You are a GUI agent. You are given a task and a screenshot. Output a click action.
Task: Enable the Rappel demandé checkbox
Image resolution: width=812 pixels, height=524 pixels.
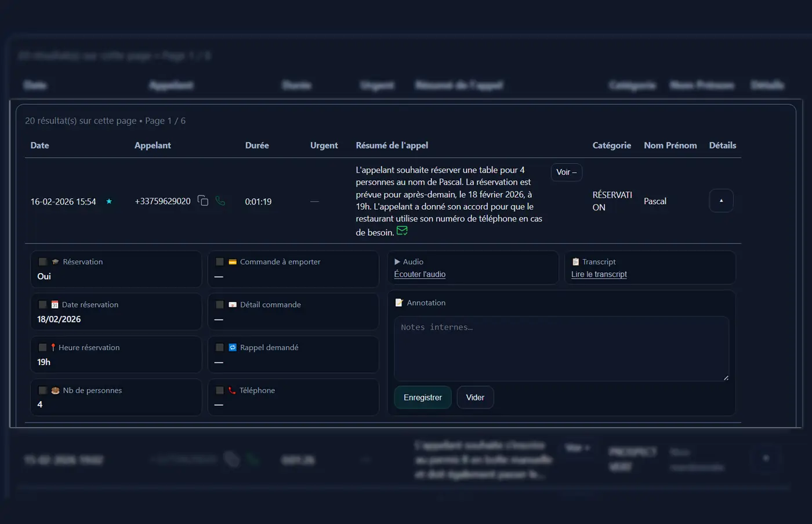(x=220, y=348)
